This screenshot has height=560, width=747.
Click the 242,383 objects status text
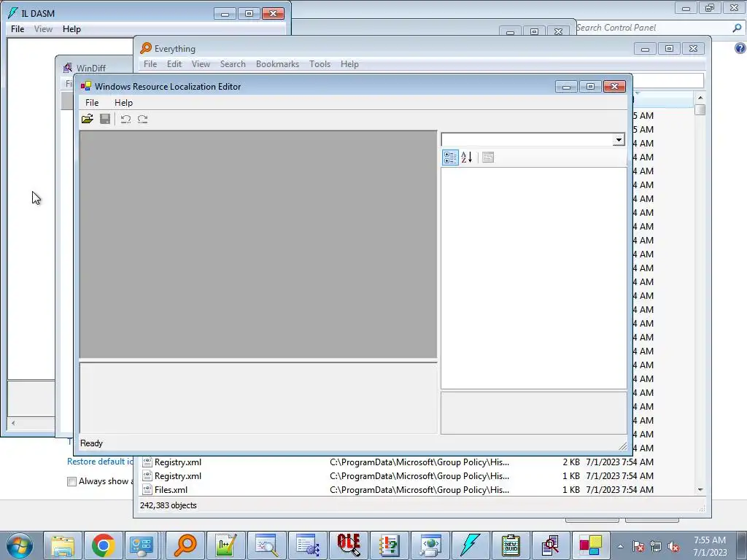click(169, 505)
